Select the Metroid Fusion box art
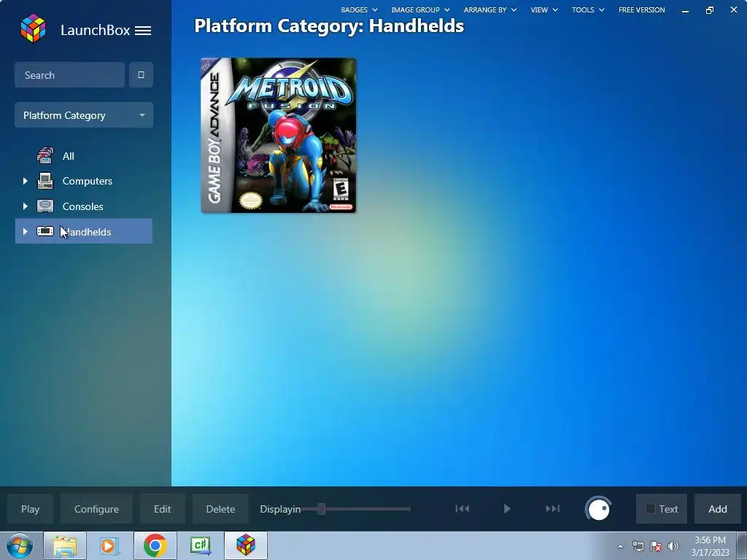Image resolution: width=747 pixels, height=560 pixels. pos(278,135)
